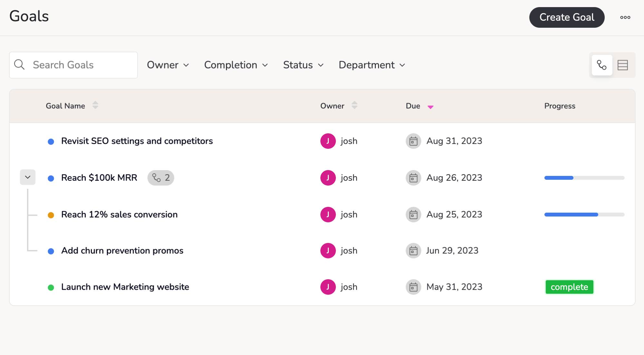The image size is (644, 355).
Task: Switch to hierarchy tree view
Action: pyautogui.click(x=602, y=65)
